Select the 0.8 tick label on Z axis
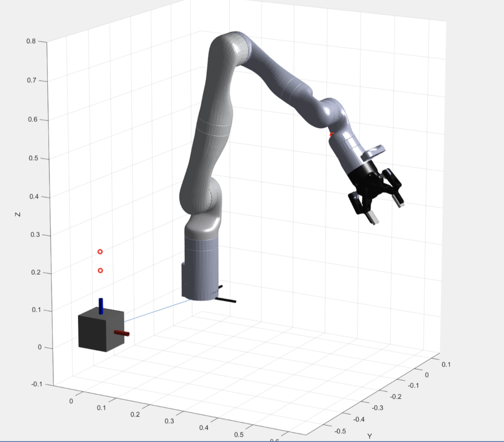The height and width of the screenshot is (442, 504). (x=31, y=41)
